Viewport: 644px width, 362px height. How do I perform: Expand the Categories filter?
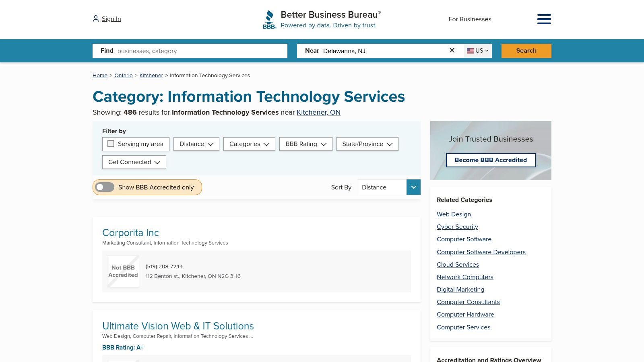pyautogui.click(x=249, y=144)
